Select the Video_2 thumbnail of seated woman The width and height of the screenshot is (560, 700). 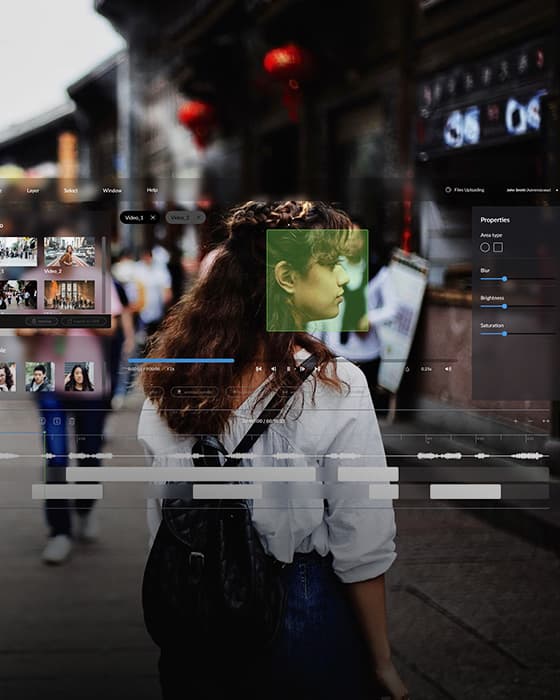[70, 252]
